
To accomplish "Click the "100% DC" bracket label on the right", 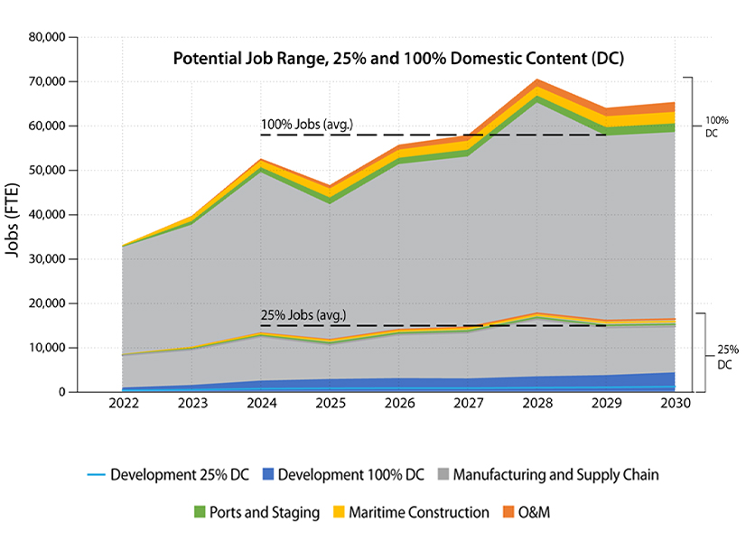I will (x=716, y=125).
